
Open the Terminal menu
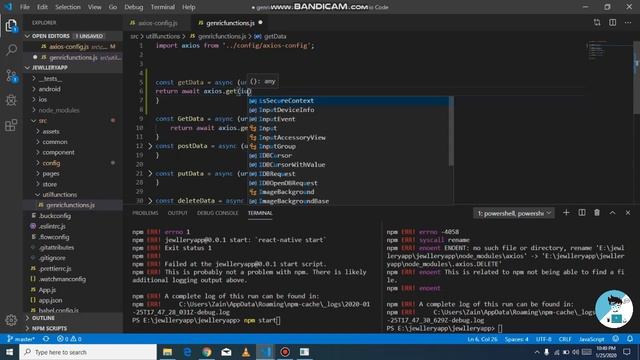coord(162,7)
